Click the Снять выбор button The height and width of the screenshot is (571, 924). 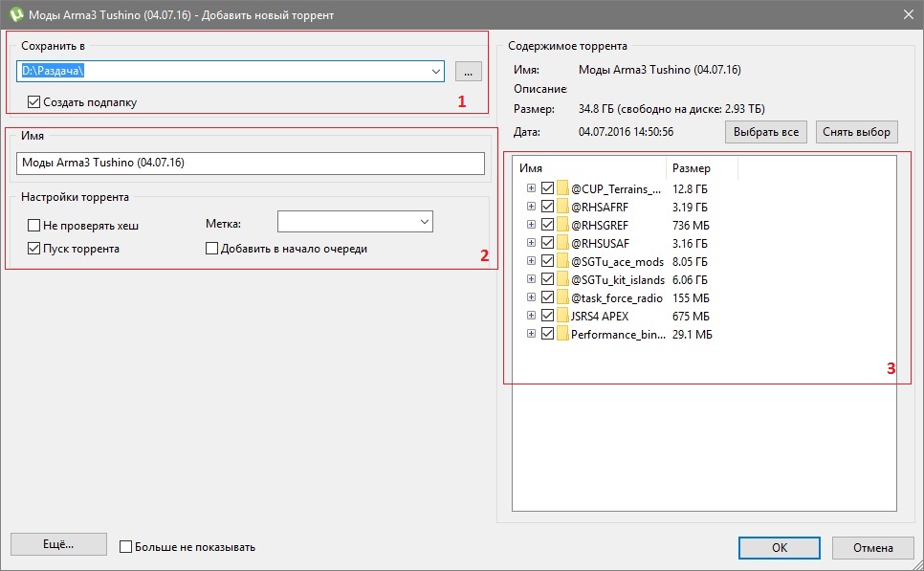(x=856, y=132)
